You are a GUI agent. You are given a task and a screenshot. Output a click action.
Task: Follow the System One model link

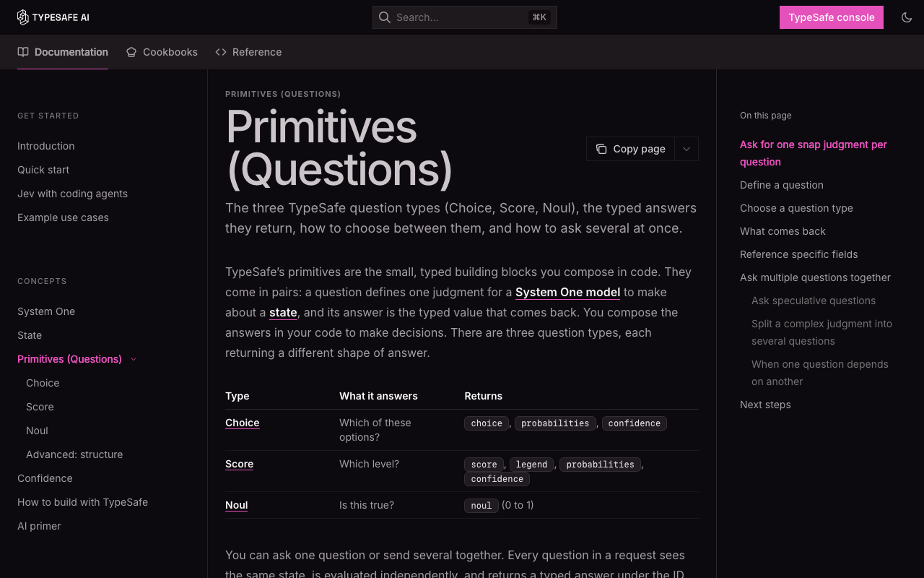(567, 293)
